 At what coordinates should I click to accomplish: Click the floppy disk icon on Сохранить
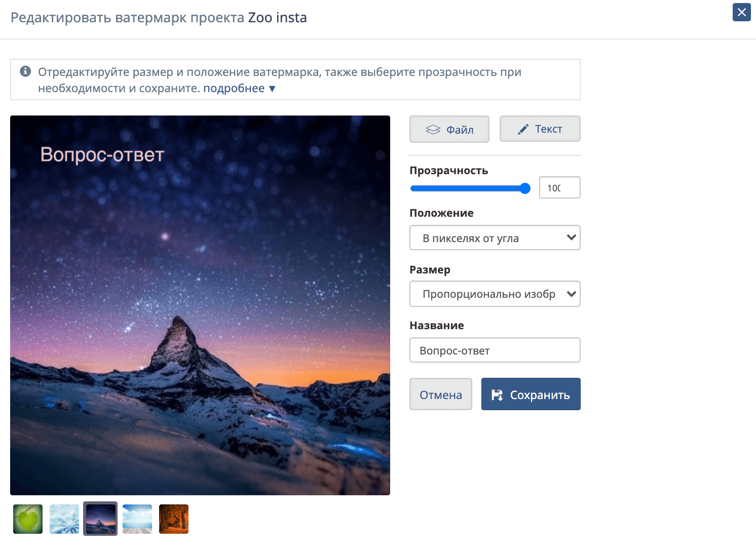point(497,395)
